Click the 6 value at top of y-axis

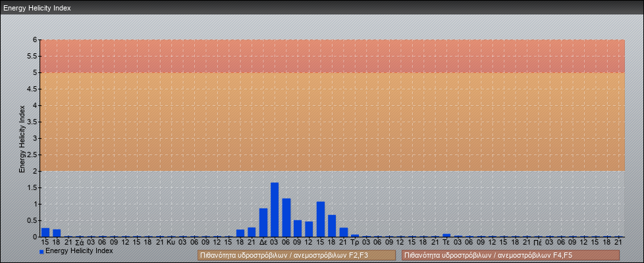pyautogui.click(x=36, y=39)
